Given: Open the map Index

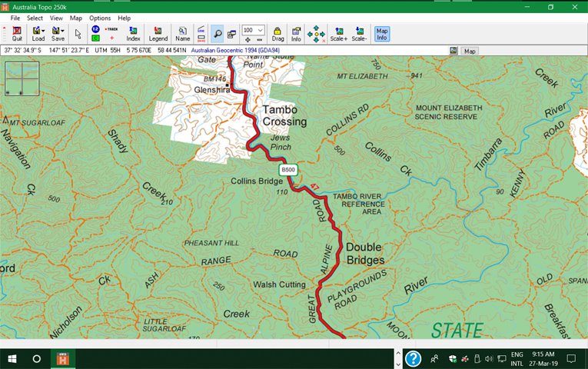Looking at the screenshot, I should click(x=133, y=34).
